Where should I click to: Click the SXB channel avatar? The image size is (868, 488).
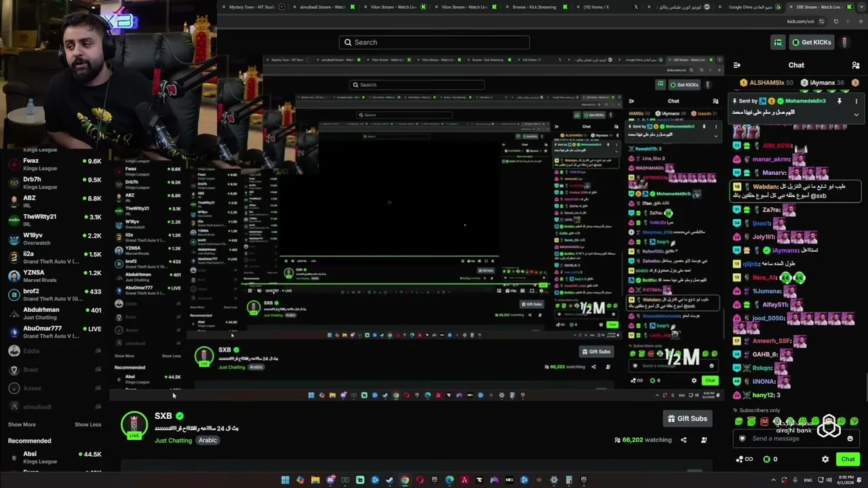tap(134, 425)
